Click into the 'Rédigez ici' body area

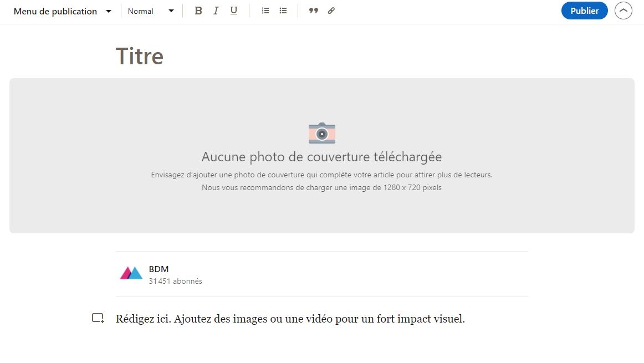(x=290, y=319)
